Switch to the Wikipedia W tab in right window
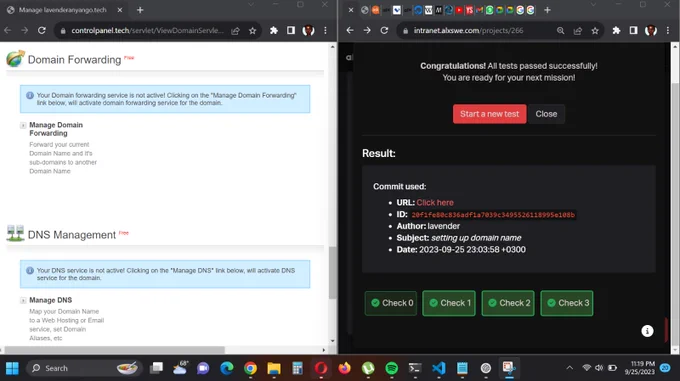 428,10
